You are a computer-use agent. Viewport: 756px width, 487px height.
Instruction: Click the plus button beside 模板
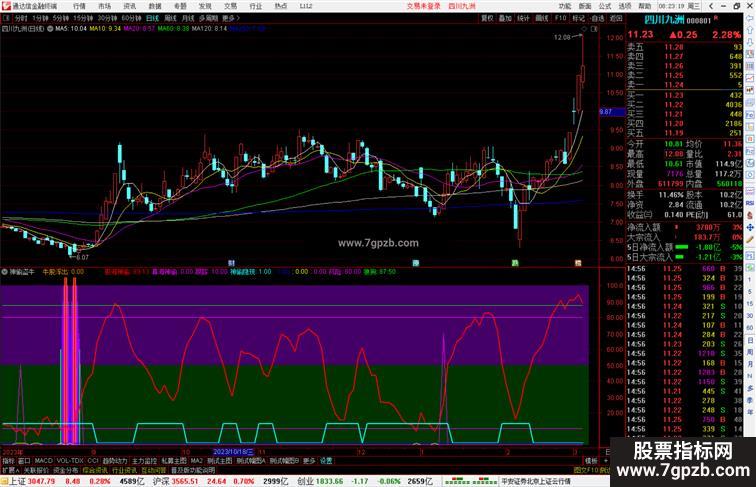coord(606,461)
